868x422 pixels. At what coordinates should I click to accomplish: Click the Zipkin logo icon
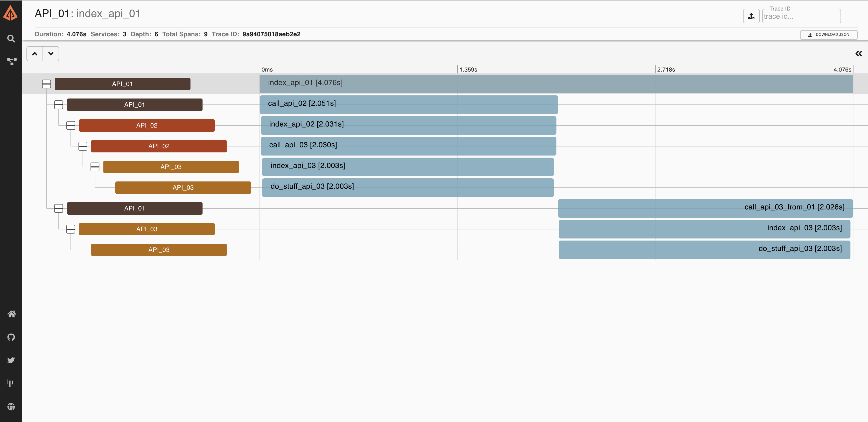[11, 13]
